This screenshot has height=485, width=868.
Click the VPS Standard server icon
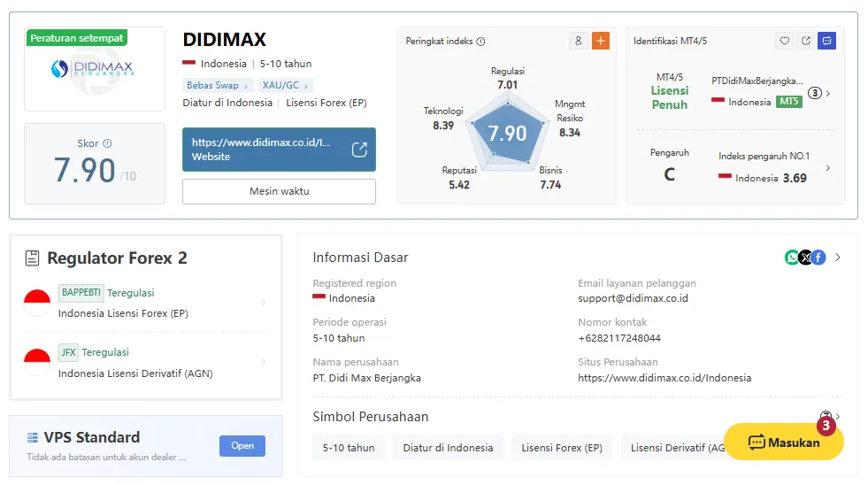[33, 437]
